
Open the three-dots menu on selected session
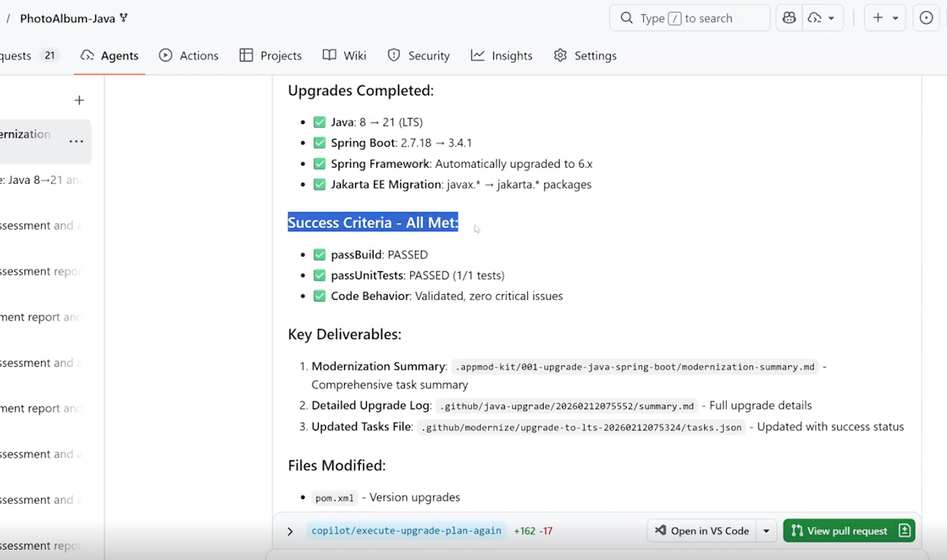[x=76, y=141]
